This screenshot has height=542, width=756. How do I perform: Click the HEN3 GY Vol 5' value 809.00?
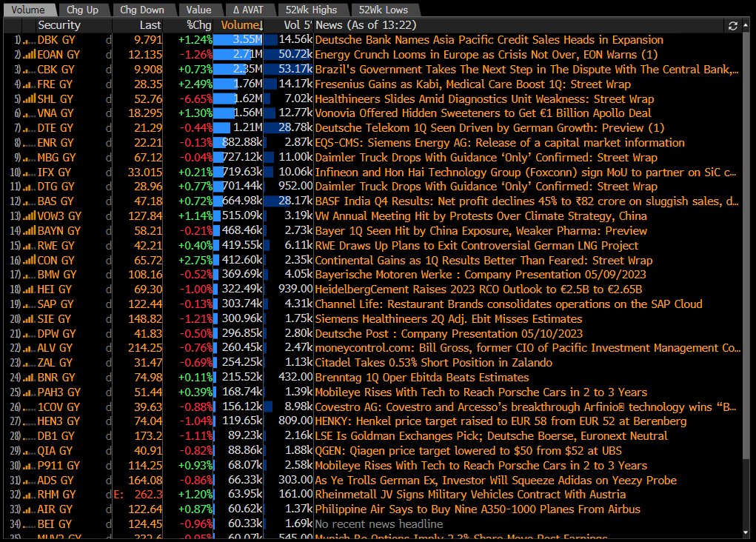click(x=295, y=421)
